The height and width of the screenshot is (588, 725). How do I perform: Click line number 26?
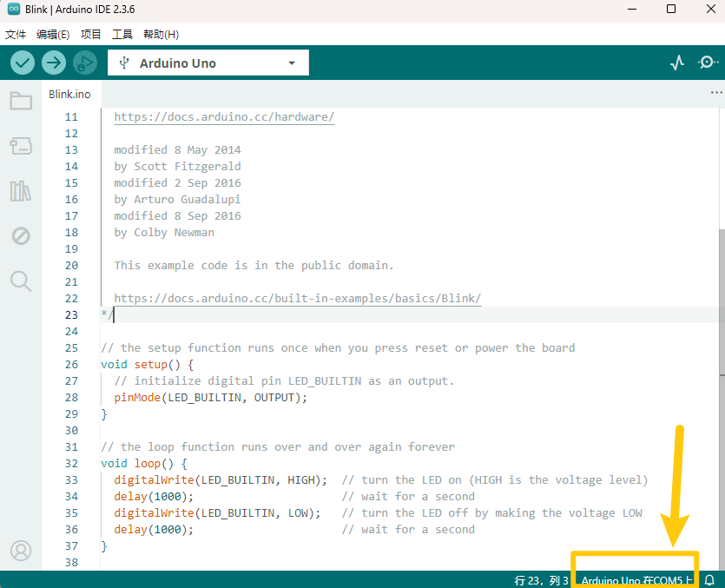click(x=71, y=365)
